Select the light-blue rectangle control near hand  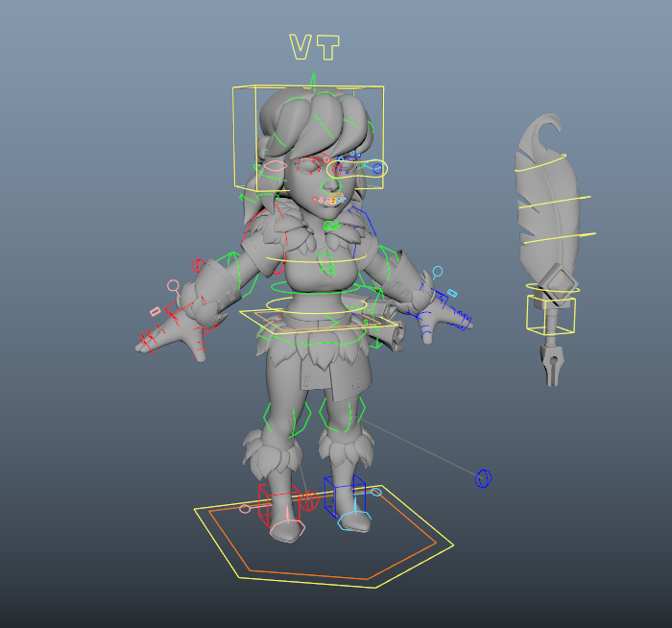click(x=452, y=293)
